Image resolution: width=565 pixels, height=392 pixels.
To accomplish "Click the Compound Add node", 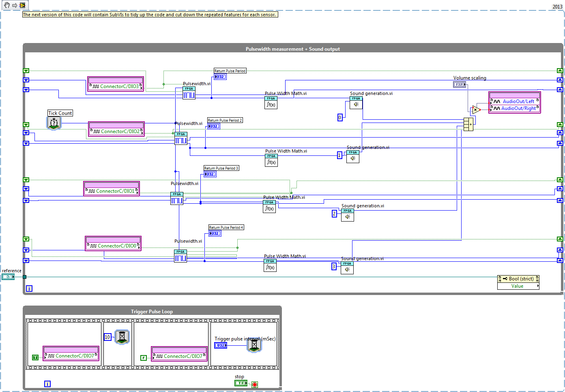I will (468, 124).
